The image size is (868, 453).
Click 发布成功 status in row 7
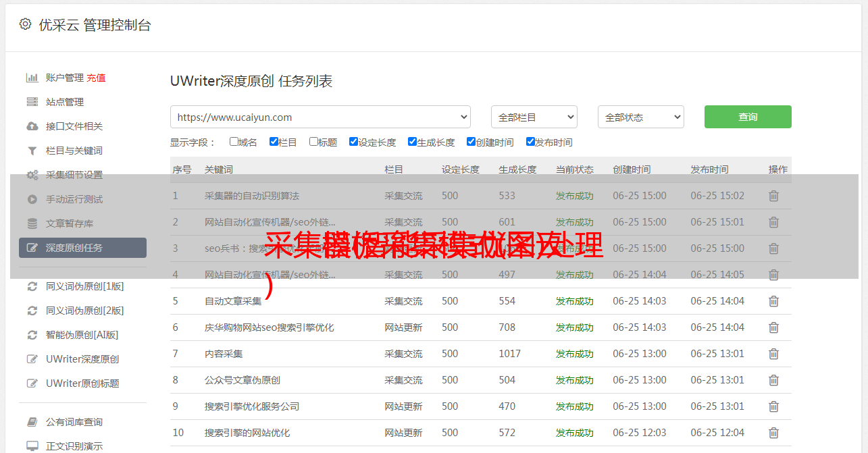pyautogui.click(x=575, y=354)
